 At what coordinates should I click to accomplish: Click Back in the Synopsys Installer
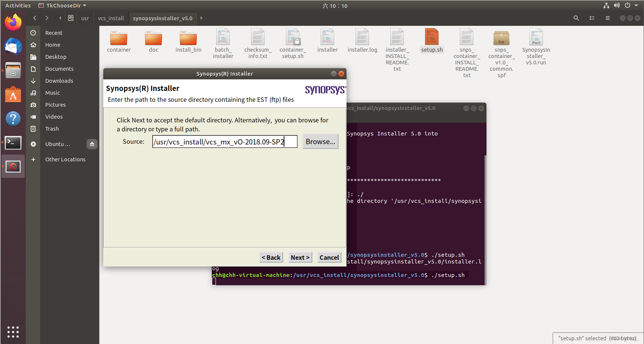coord(271,258)
